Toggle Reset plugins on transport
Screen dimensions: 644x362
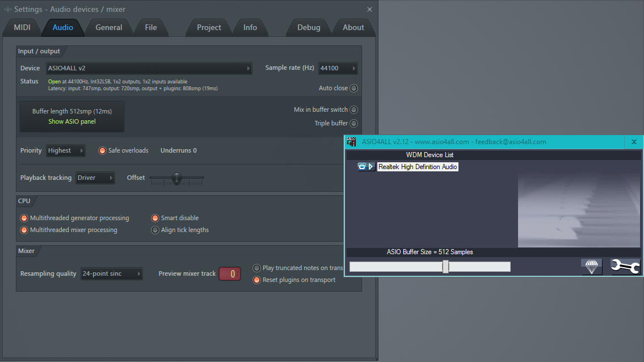tap(256, 280)
